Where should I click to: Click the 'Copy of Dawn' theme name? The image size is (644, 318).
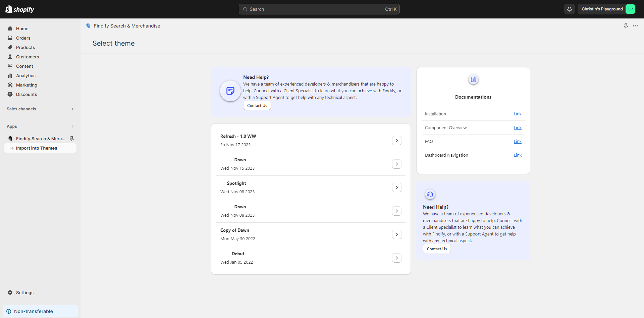tap(235, 230)
